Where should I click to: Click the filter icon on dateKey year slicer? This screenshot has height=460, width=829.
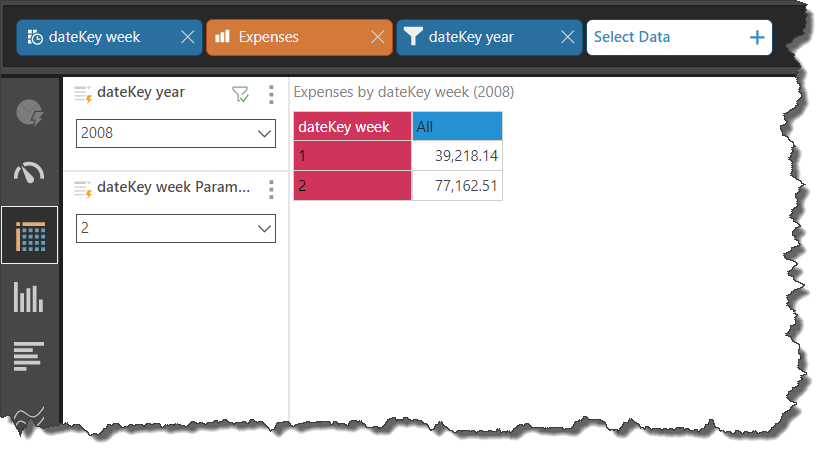[240, 94]
